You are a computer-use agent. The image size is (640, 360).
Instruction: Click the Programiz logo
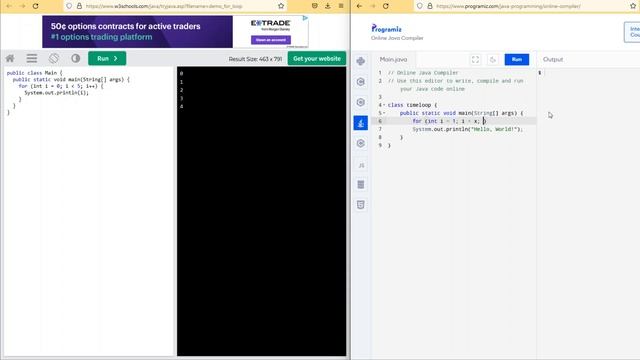pos(386,29)
